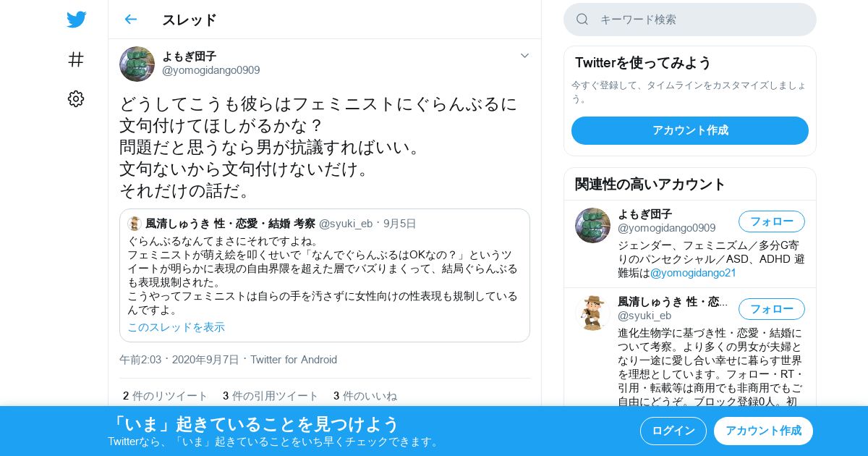Open よもぎ団子 avatar in related accounts

point(592,225)
